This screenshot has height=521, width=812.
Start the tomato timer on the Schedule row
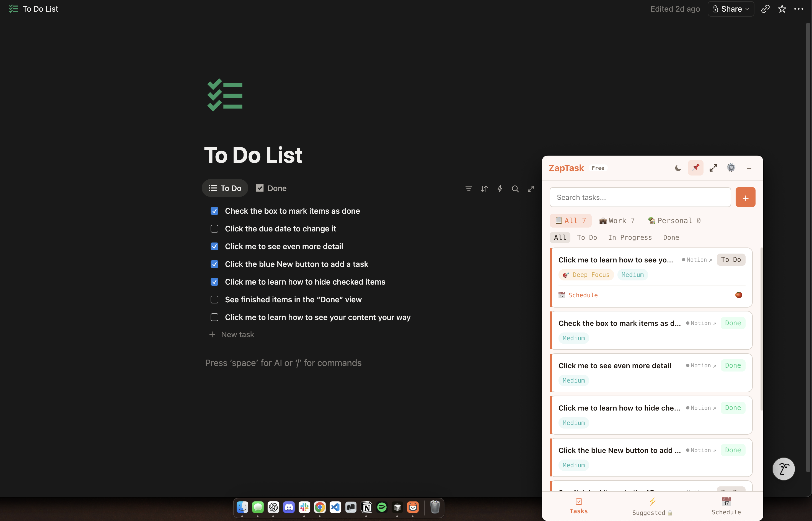point(739,295)
